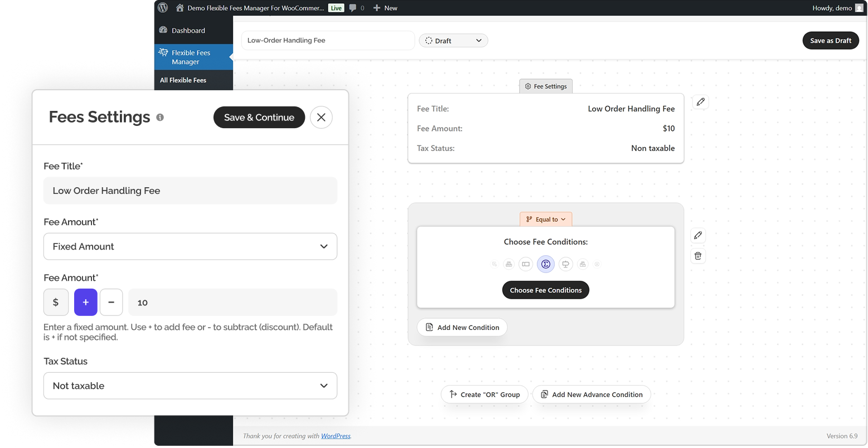Select the plus sign to add fee
The image size is (868, 448).
click(x=86, y=303)
